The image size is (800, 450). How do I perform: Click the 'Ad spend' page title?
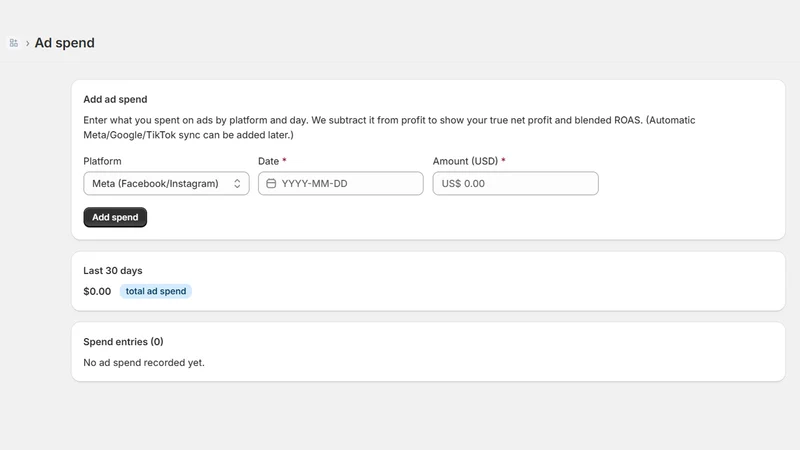(x=64, y=43)
